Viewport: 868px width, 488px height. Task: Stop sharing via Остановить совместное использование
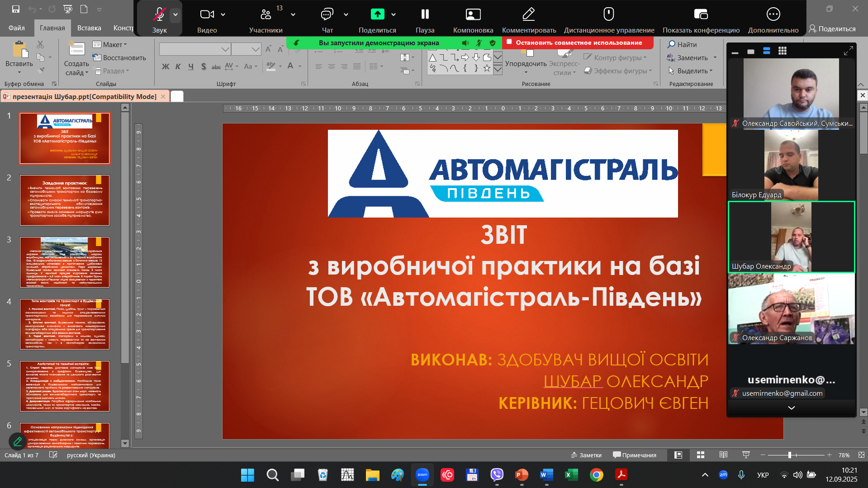[x=578, y=43]
